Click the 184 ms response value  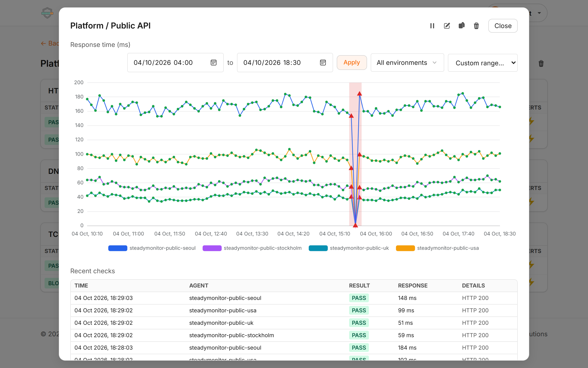(407, 348)
